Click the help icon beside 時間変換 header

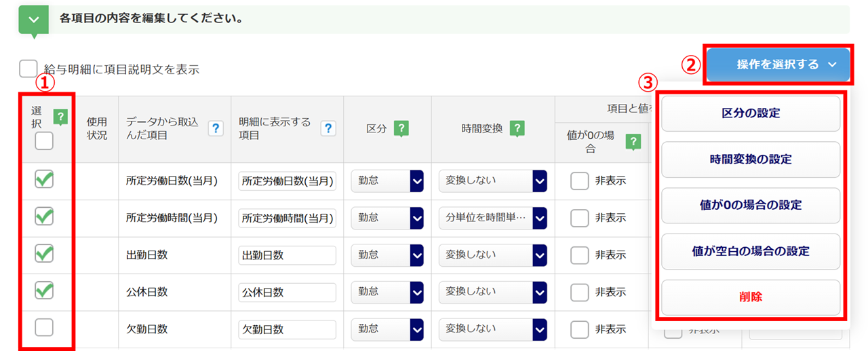pyautogui.click(x=517, y=128)
